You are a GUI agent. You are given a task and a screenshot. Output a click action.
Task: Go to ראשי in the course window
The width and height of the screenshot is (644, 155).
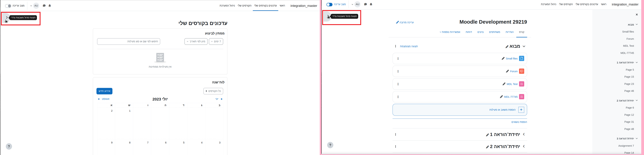click(603, 4)
